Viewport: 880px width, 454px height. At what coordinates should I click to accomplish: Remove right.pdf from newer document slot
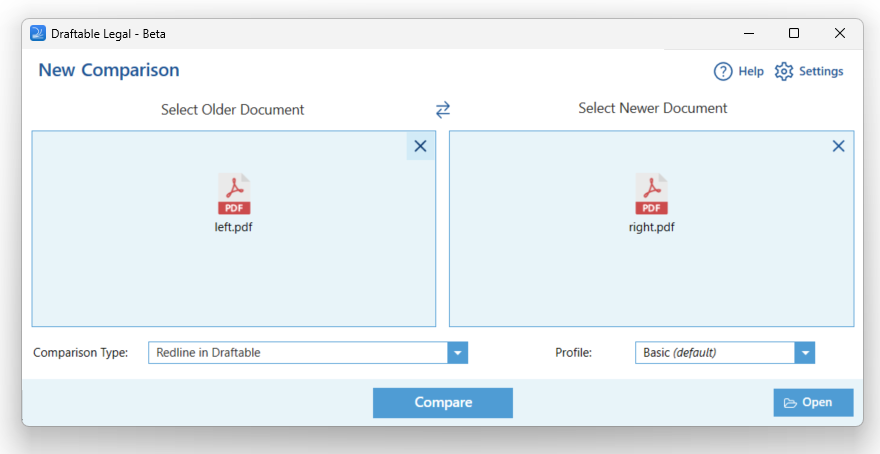point(838,146)
